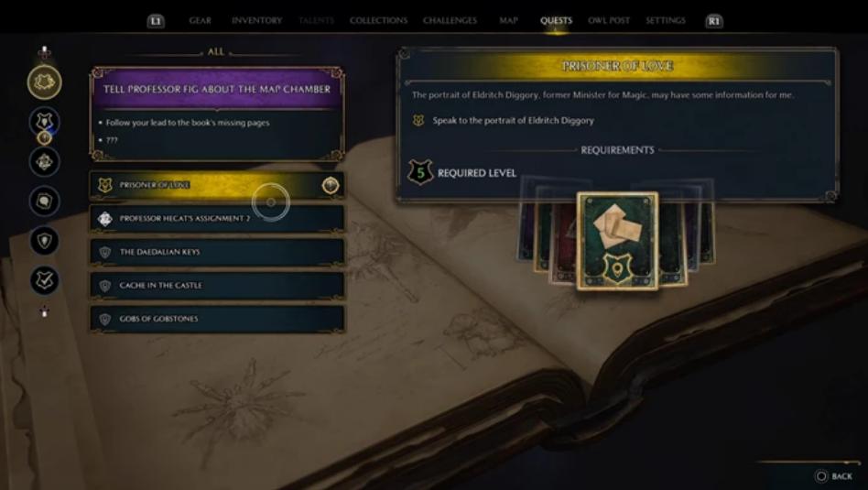
Task: Select the All Quests filter icon
Action: 44,82
